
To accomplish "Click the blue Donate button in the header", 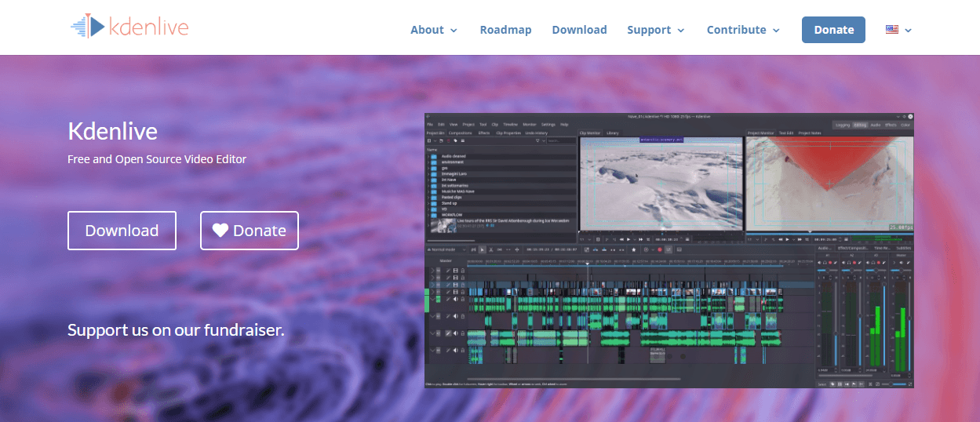I will [833, 30].
